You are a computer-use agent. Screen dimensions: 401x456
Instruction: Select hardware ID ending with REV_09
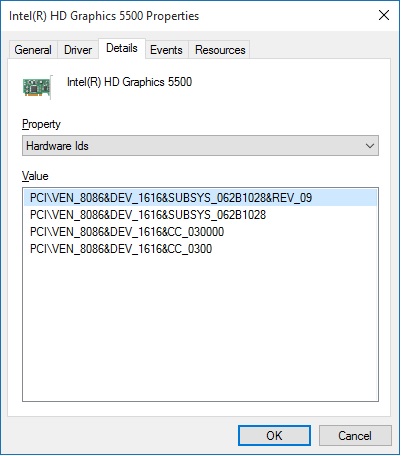click(x=200, y=198)
